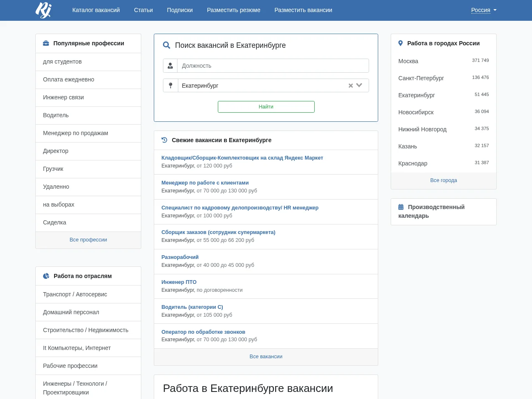The height and width of the screenshot is (399, 532).
Task: Open the Кладовщик/Сборщик-Комплектовщик Яндекс Маркет vacancy
Action: tap(242, 158)
